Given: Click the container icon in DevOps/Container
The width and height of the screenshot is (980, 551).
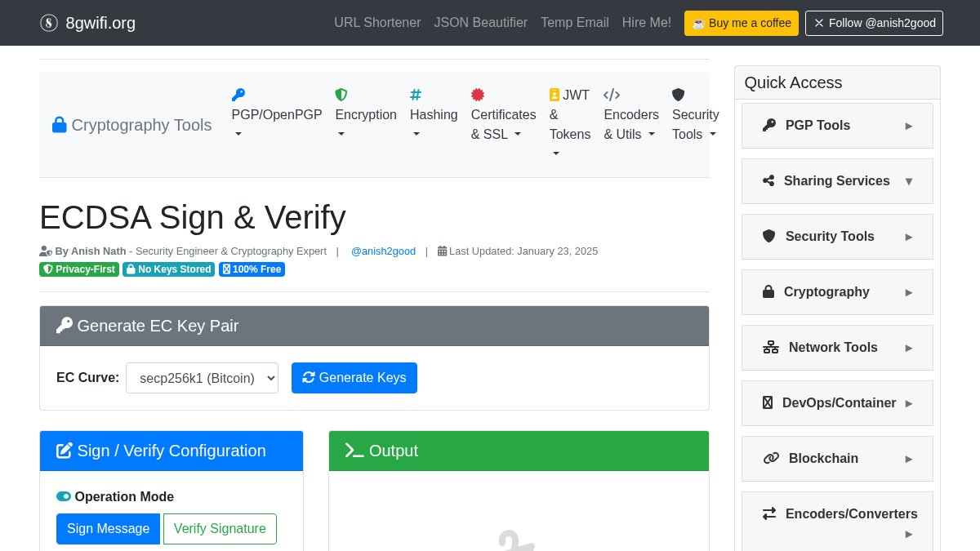Looking at the screenshot, I should pyautogui.click(x=768, y=402).
